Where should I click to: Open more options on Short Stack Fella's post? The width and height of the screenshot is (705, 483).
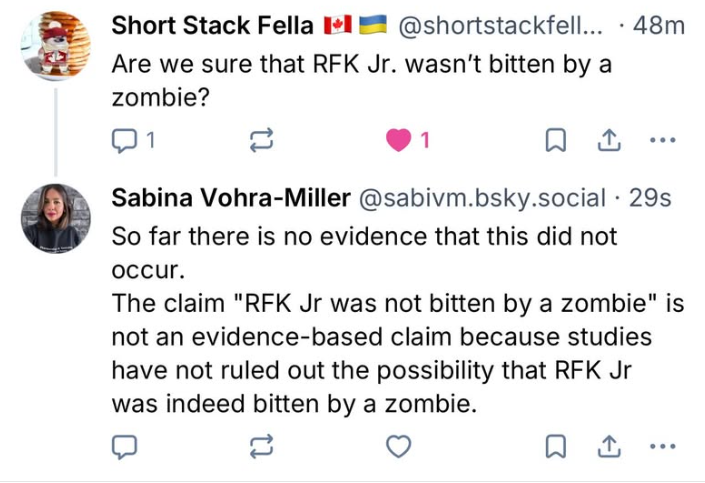tap(661, 143)
